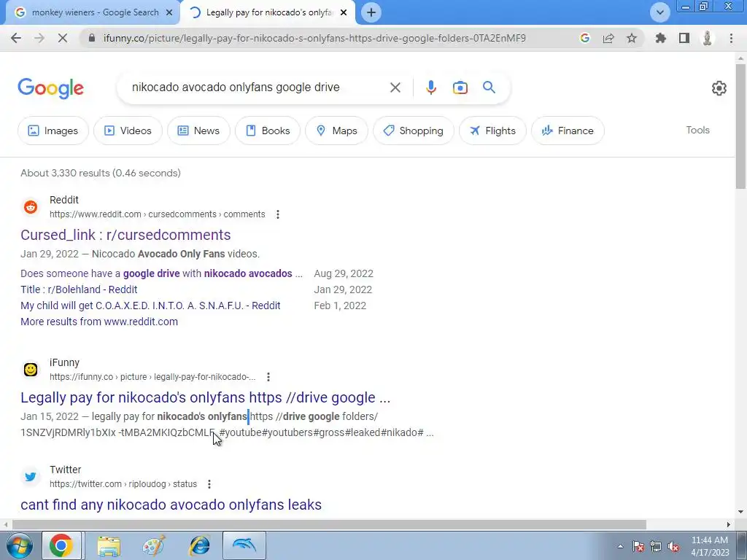Filter results by Books
The image size is (747, 560).
pyautogui.click(x=268, y=131)
